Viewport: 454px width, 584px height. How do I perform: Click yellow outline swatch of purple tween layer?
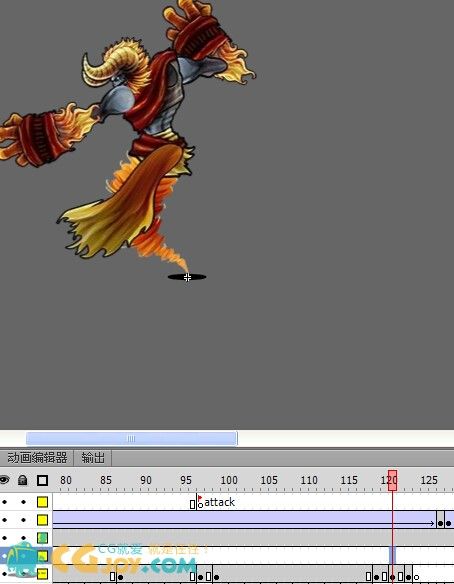tap(42, 520)
